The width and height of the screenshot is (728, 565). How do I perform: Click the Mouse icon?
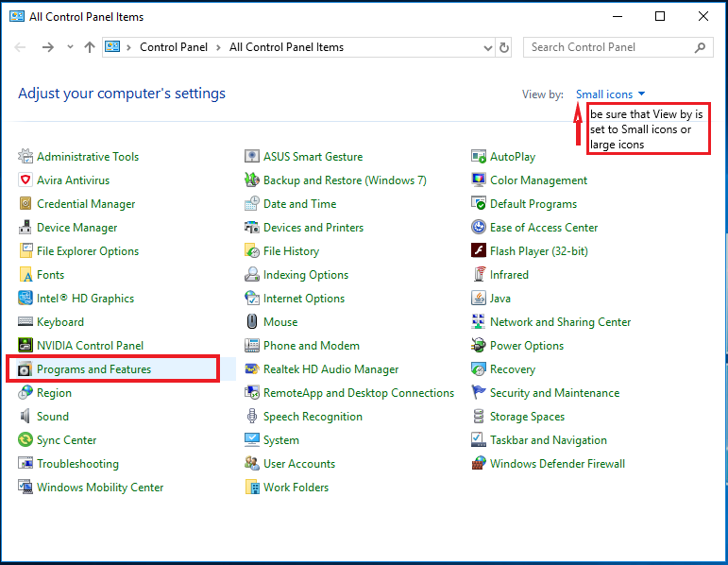252,321
